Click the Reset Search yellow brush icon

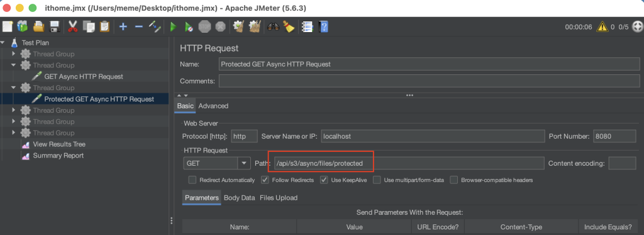pos(289,27)
